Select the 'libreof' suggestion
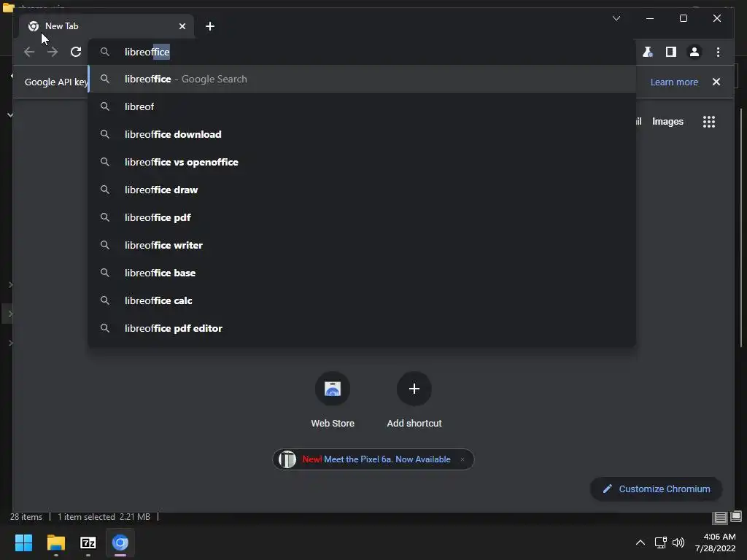Screen dimensions: 747x560 coord(362,106)
